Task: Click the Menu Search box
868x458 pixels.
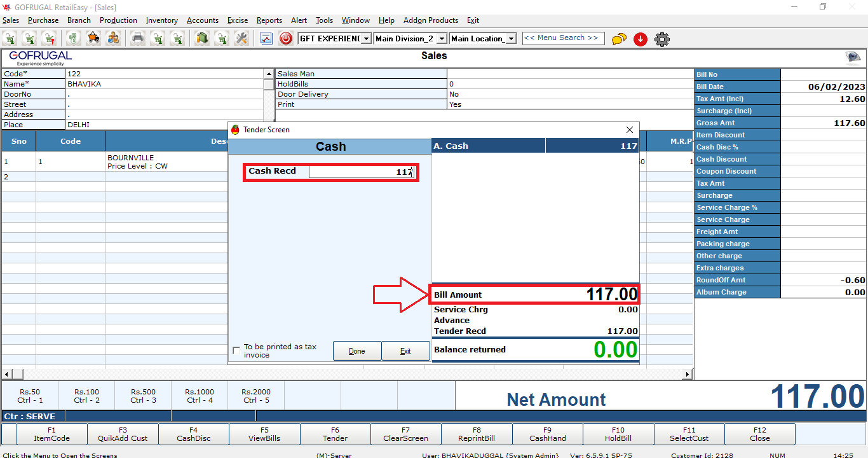Action: (x=563, y=38)
